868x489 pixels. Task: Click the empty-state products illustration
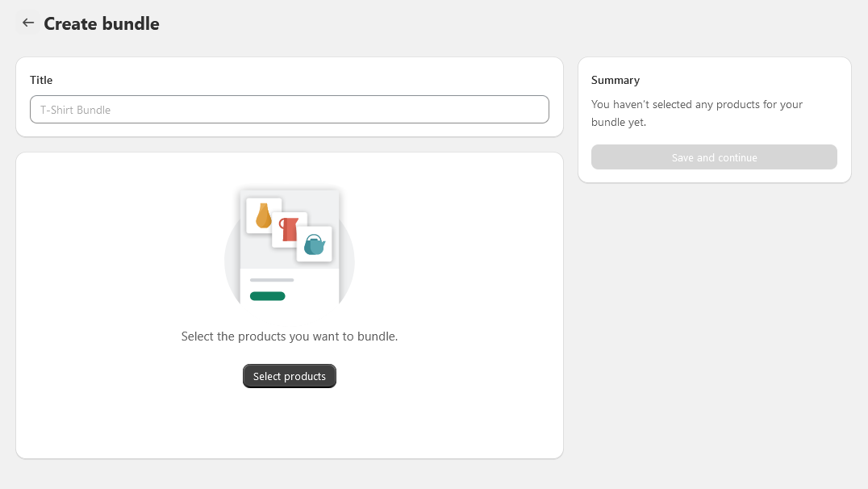(290, 246)
